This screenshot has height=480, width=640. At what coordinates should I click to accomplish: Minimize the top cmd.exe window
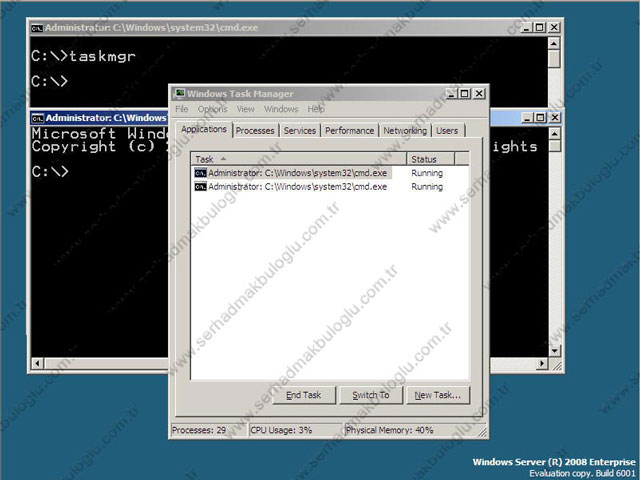click(x=527, y=28)
